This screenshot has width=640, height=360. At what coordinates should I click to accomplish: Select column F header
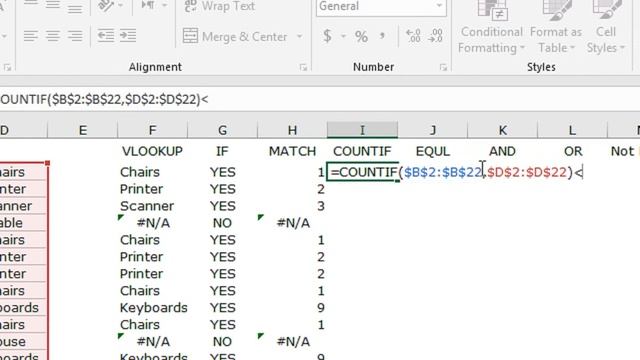point(152,130)
